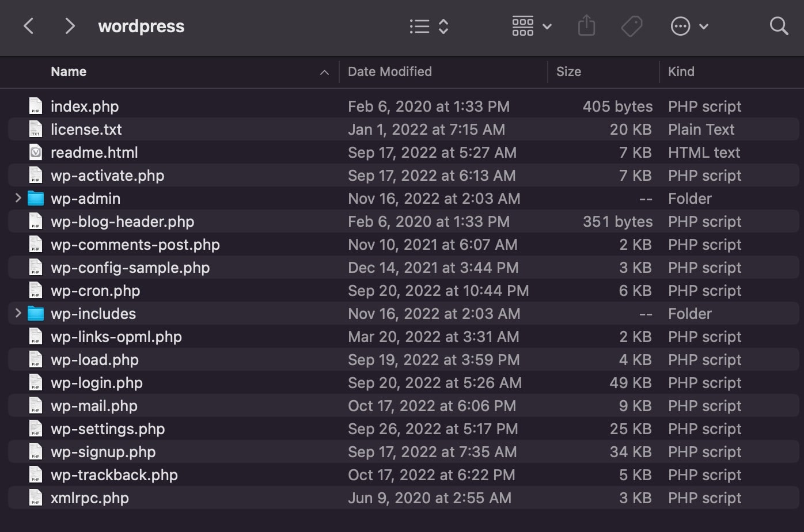Expand the wp-admin folder

(x=18, y=198)
